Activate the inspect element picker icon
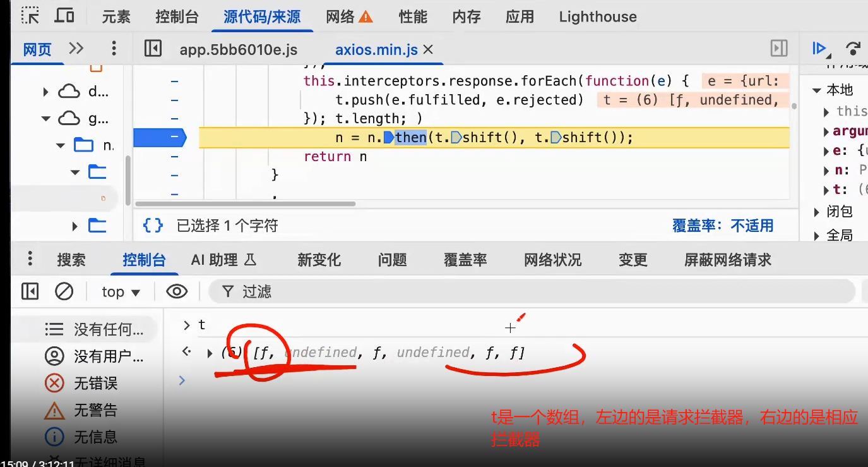Screen dimensions: 868x467 pyautogui.click(x=31, y=15)
